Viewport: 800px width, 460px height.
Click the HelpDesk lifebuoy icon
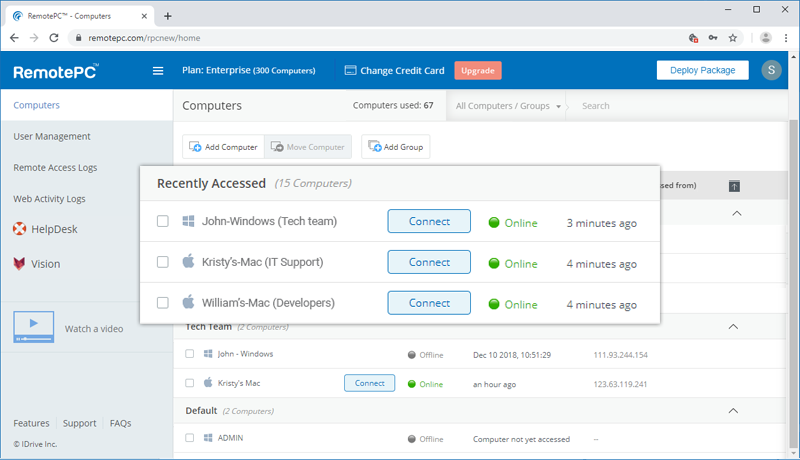[x=19, y=229]
